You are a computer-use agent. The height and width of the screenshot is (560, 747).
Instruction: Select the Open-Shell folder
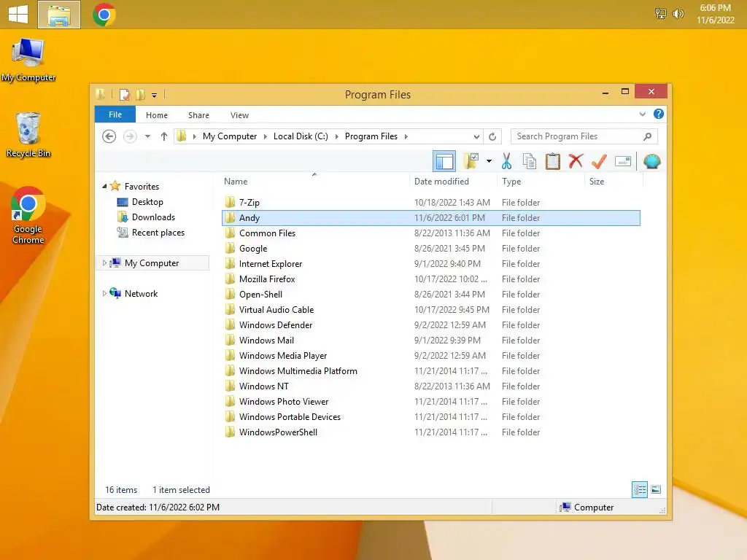coord(430,295)
